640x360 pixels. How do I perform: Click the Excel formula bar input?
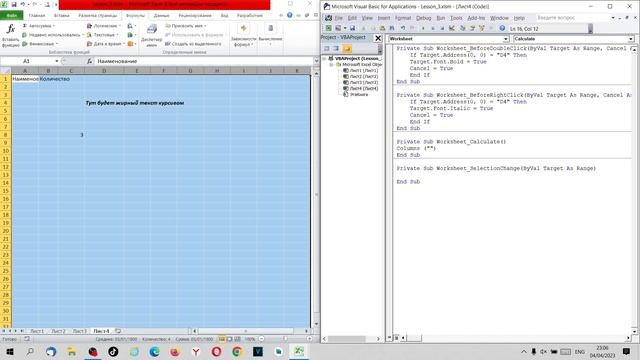[204, 61]
